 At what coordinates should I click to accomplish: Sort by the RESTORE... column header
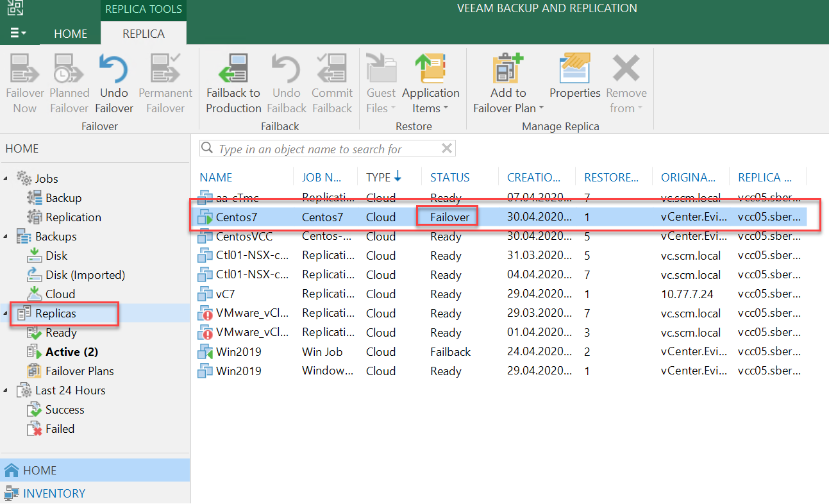coord(611,178)
